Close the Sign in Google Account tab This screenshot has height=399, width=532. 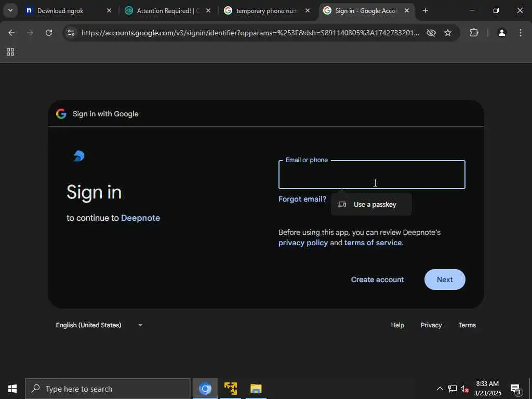click(407, 10)
